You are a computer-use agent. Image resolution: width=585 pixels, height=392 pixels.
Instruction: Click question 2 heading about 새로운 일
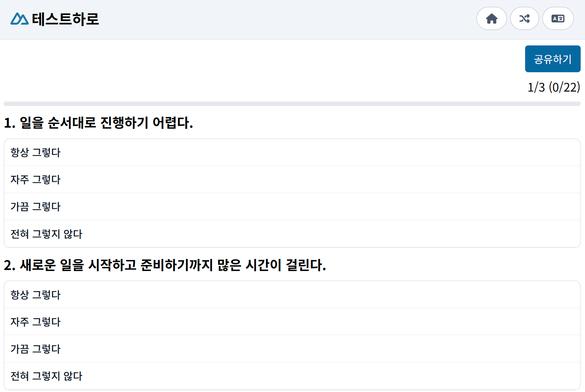point(165,265)
